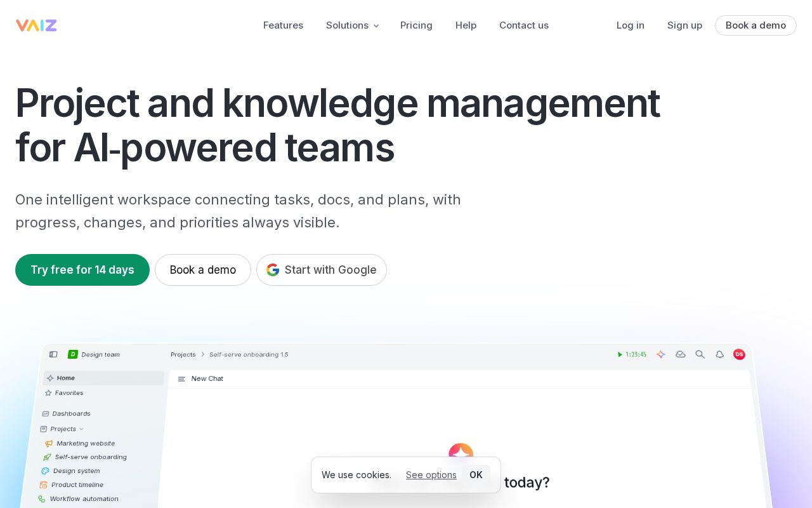Click the timer play icon at 1:23:45
The width and height of the screenshot is (812, 508).
point(620,354)
